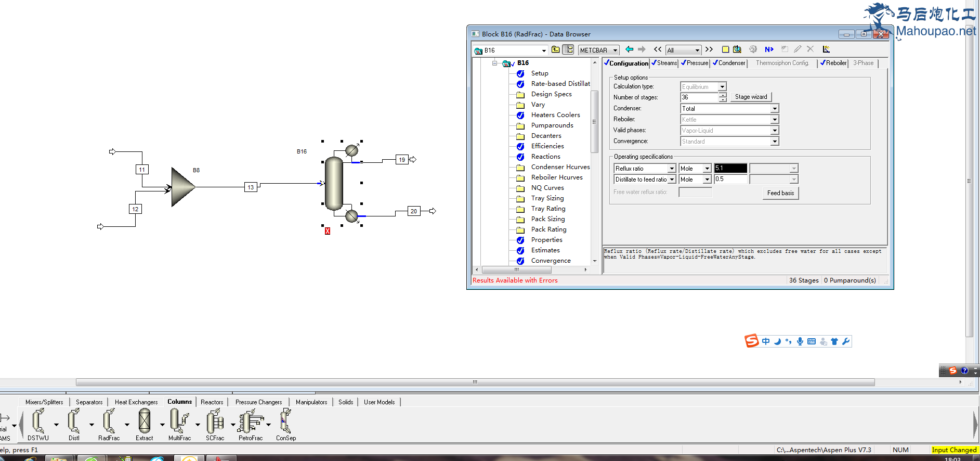Select the SCFrac column model icon

pyautogui.click(x=215, y=421)
